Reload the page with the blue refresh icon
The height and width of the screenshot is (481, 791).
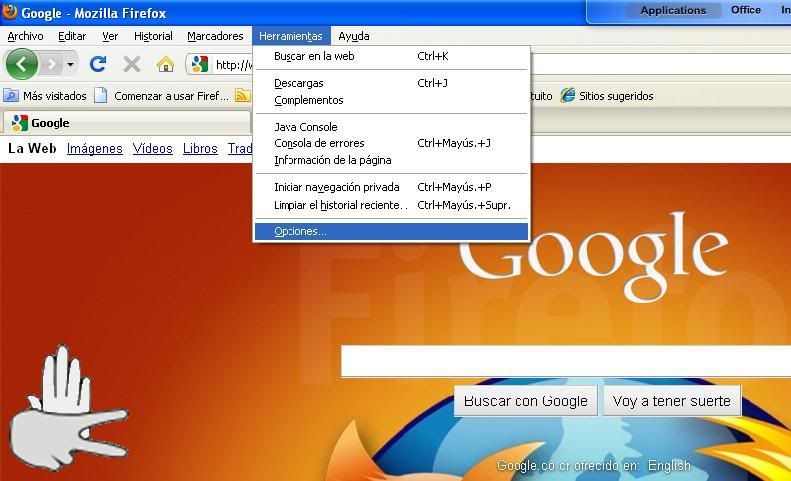pyautogui.click(x=98, y=64)
